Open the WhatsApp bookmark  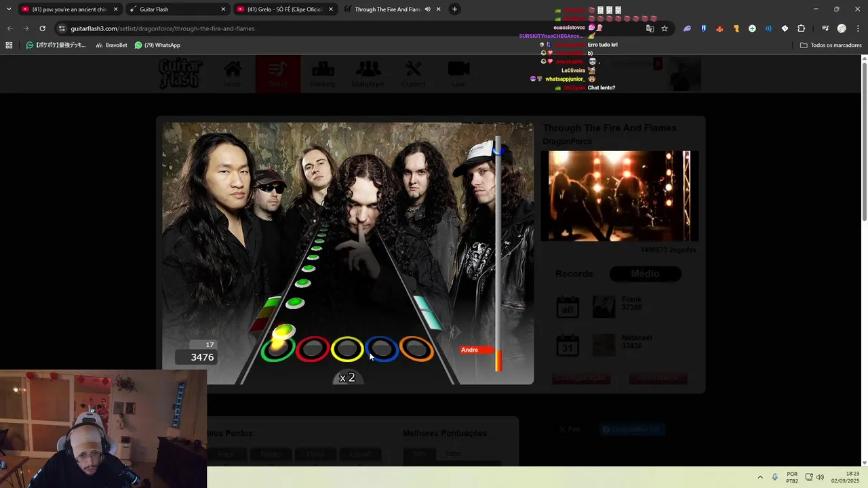(x=157, y=45)
